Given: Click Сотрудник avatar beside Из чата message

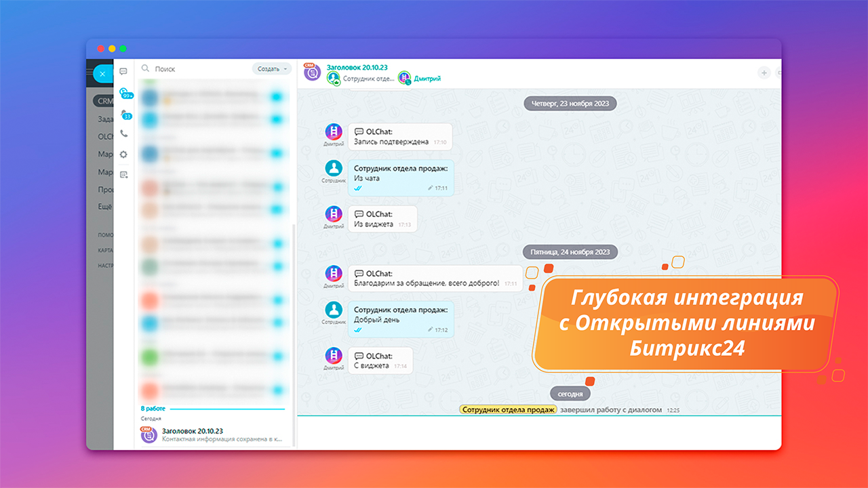Looking at the screenshot, I should click(x=333, y=169).
